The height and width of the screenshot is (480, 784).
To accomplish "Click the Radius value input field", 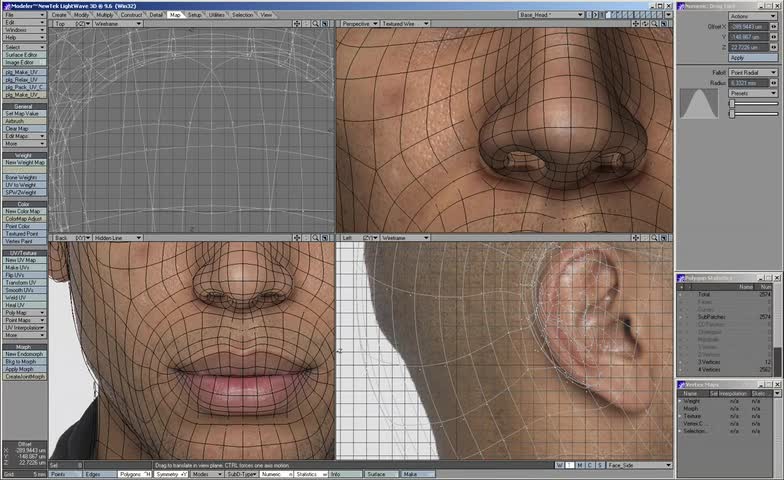I will coord(748,83).
